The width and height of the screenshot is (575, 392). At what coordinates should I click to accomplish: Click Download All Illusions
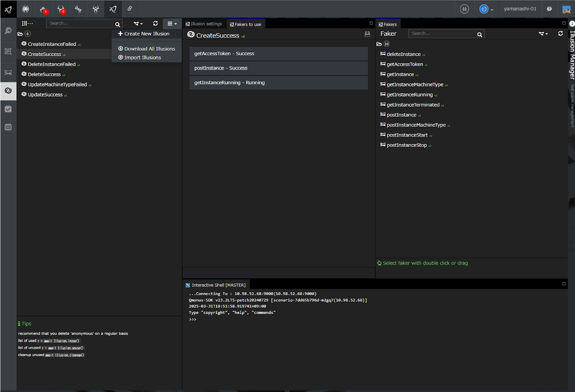149,49
